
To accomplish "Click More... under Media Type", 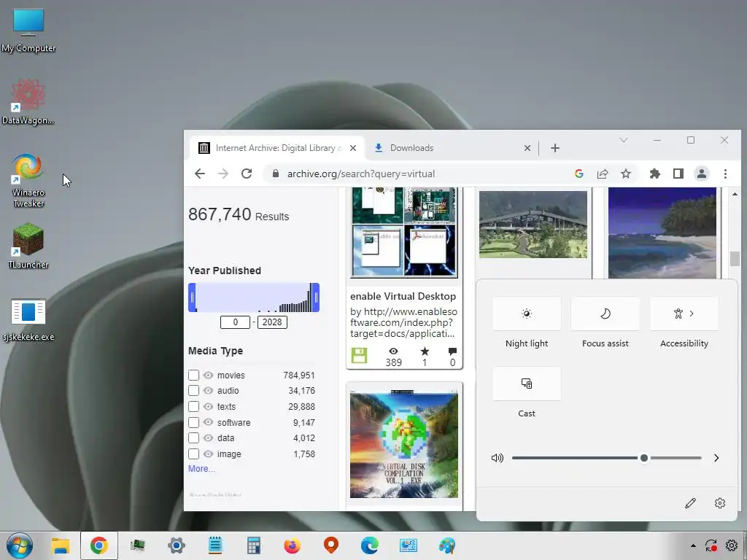I will [x=201, y=469].
